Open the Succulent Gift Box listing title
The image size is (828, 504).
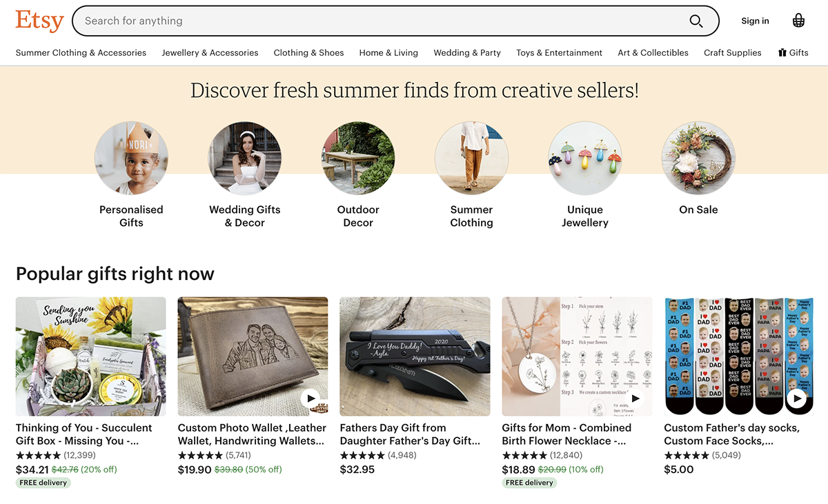pyautogui.click(x=84, y=434)
